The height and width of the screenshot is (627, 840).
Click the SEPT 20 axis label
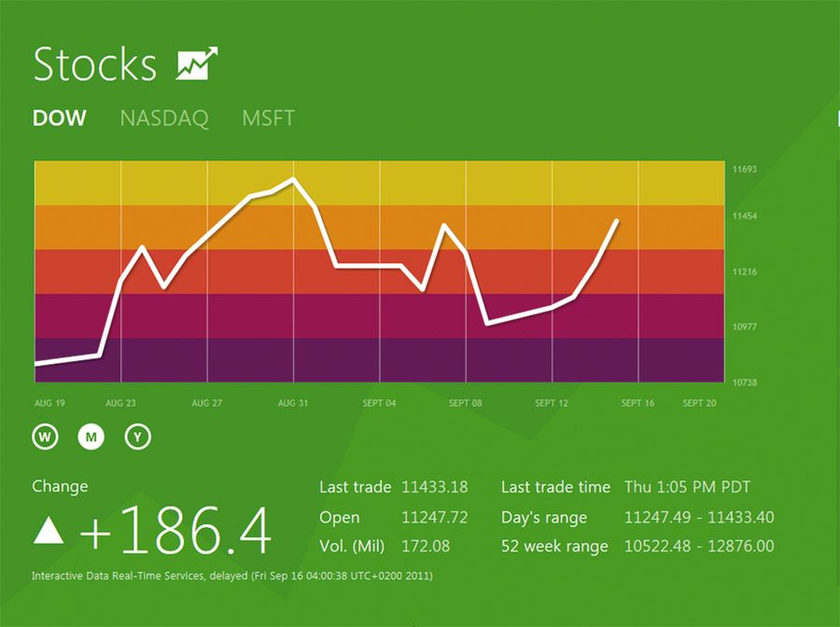click(699, 403)
